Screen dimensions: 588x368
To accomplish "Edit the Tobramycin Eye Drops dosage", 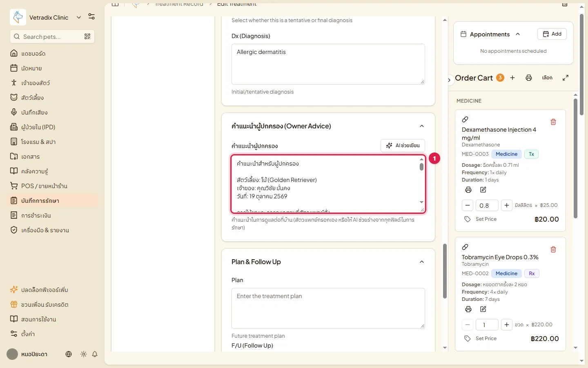I will pyautogui.click(x=483, y=309).
